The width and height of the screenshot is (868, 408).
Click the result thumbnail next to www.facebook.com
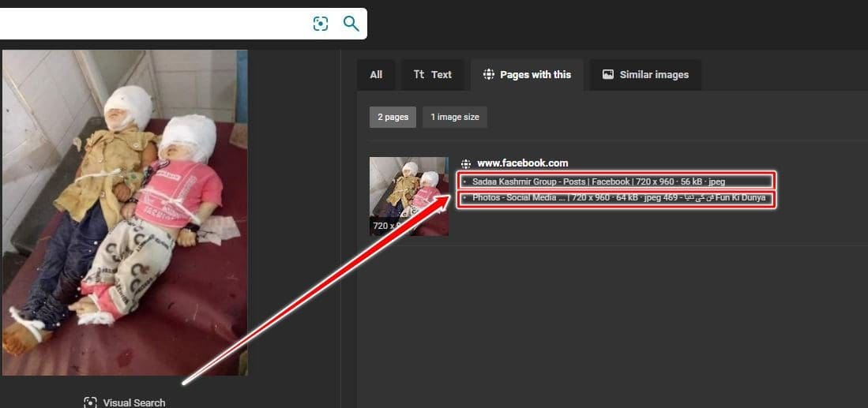408,196
